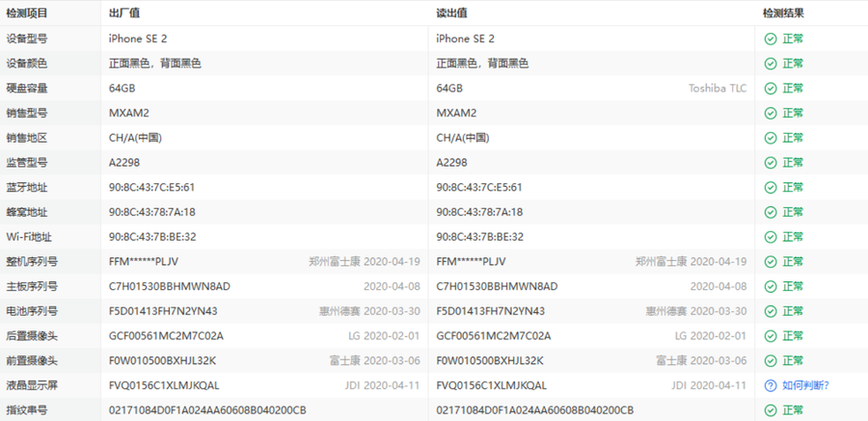This screenshot has width=868, height=421.
Task: Click factory Bluetooth address 90:8C:43:7C:E5:61
Action: (x=152, y=188)
